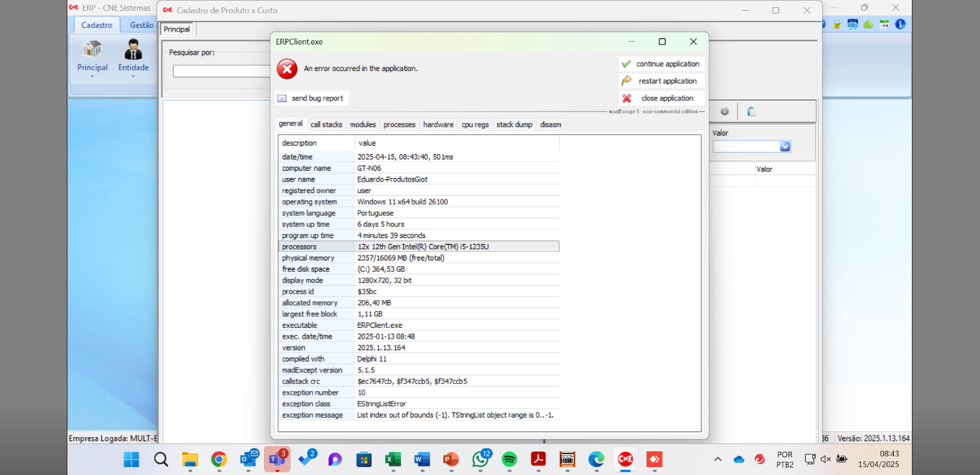This screenshot has width=980, height=475.
Task: Select the Cadastro ribbon tab
Action: click(96, 25)
